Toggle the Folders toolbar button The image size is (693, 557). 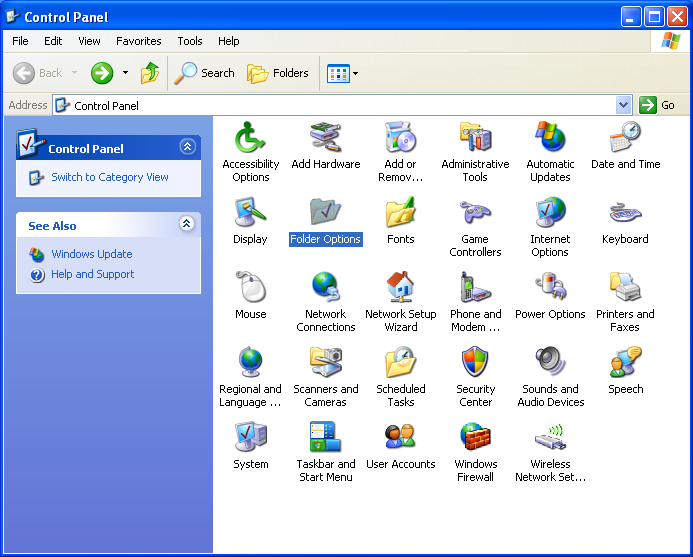(x=278, y=73)
